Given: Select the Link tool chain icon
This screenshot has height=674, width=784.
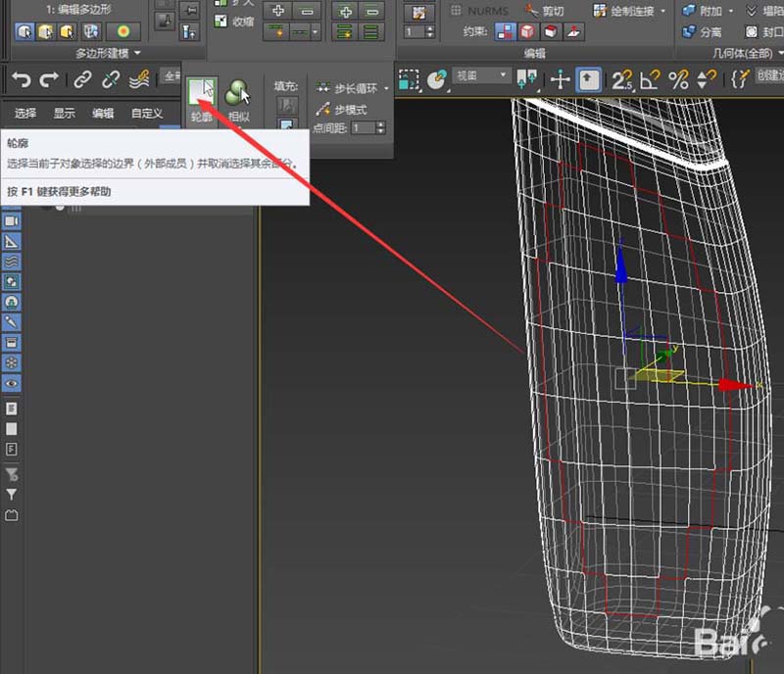Looking at the screenshot, I should tap(83, 79).
